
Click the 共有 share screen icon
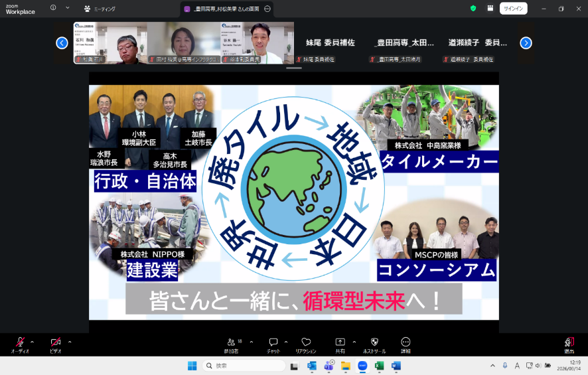[x=340, y=342]
